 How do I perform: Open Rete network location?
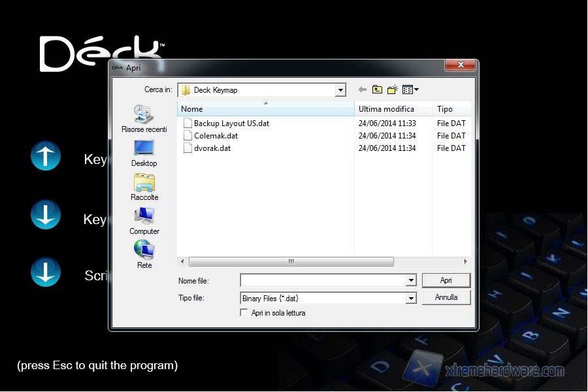coord(144,255)
